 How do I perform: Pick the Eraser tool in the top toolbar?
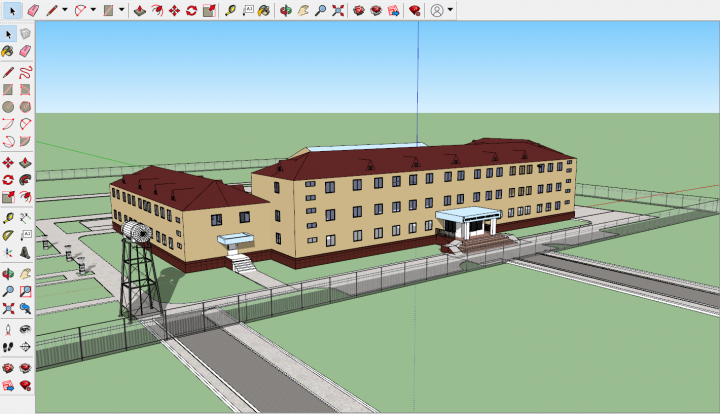tap(33, 11)
